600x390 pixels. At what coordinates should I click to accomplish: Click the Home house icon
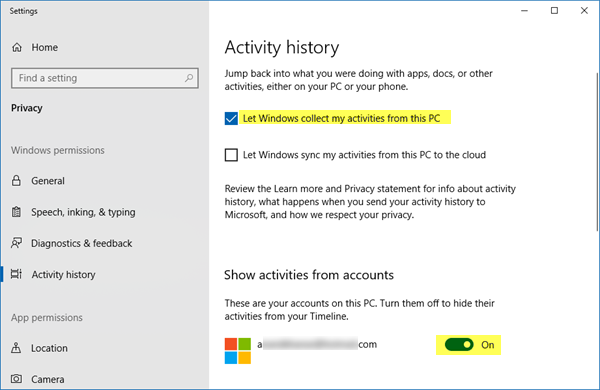pos(17,47)
